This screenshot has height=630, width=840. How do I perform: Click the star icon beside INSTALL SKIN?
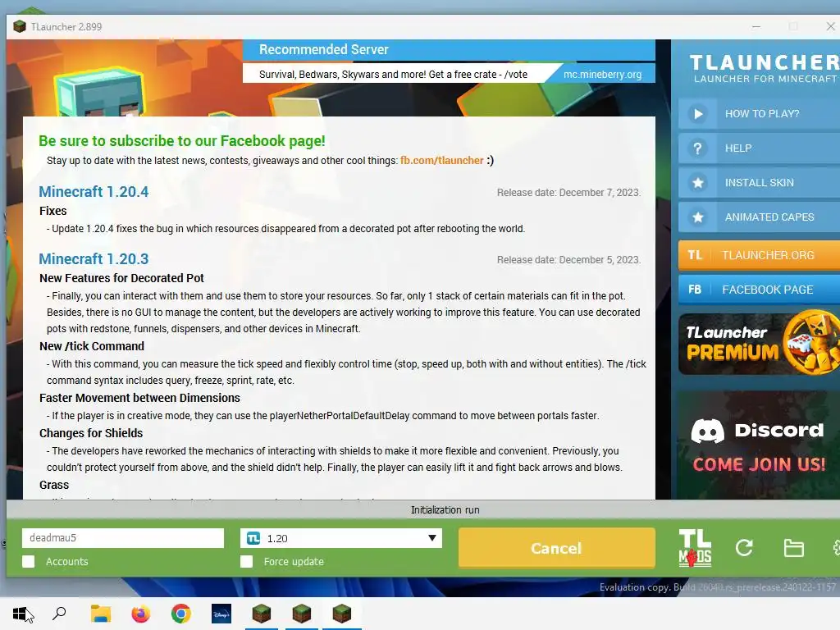point(697,183)
